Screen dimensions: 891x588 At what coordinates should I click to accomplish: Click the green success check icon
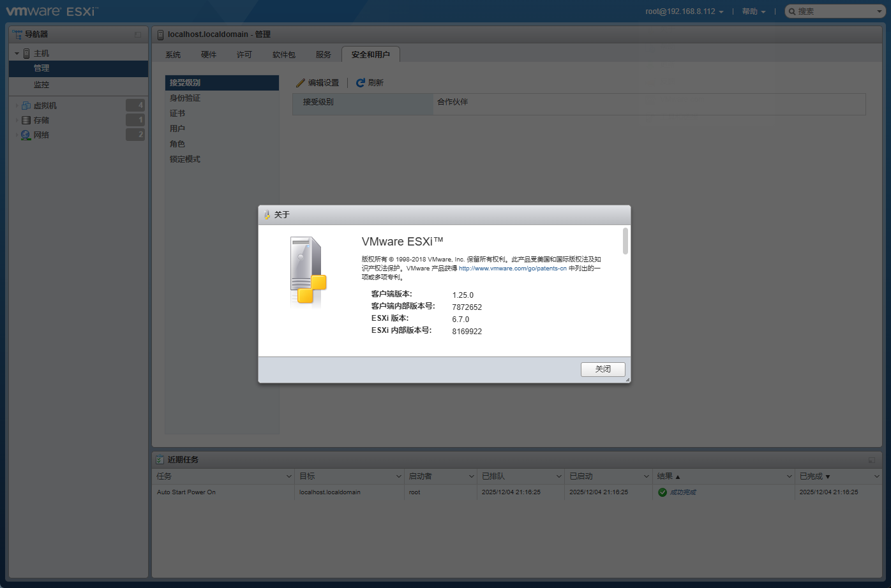663,492
